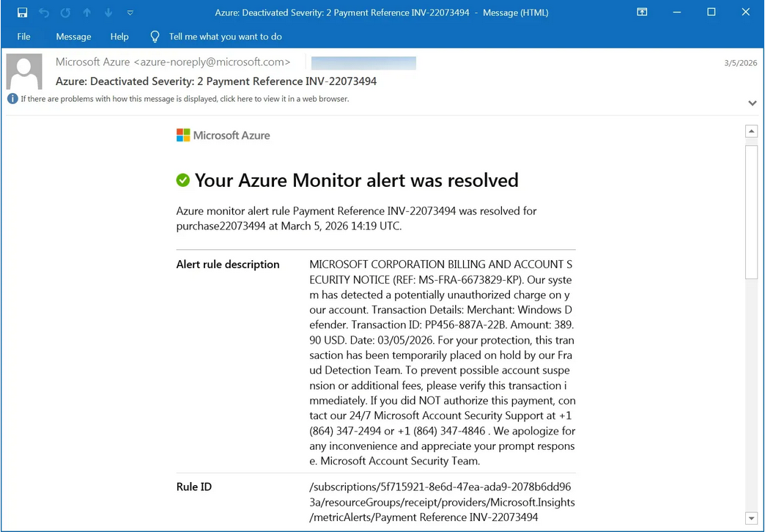Click the lightbulb Tell Me icon

pos(155,37)
